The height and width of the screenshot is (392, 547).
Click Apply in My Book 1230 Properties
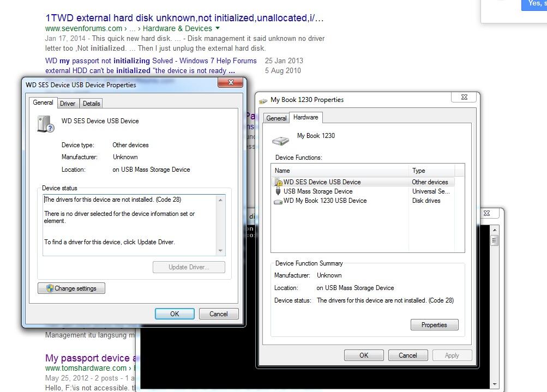[x=452, y=355]
